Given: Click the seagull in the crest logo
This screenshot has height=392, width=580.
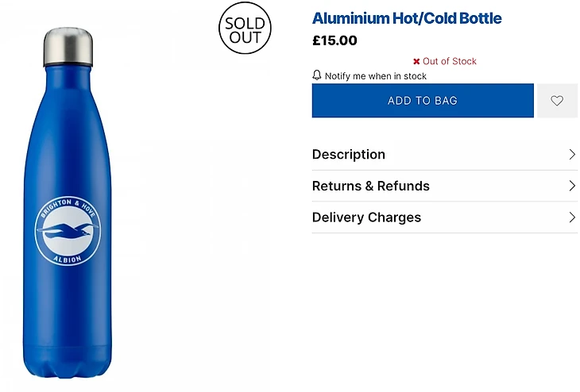Looking at the screenshot, I should click(68, 231).
